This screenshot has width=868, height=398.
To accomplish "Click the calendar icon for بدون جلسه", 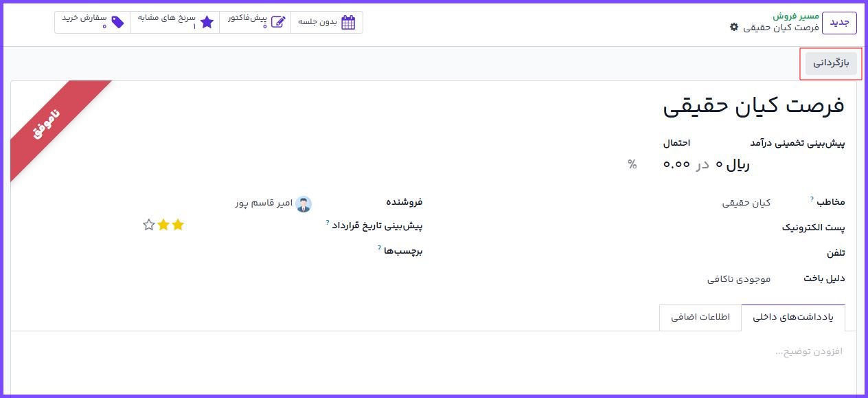I will (348, 22).
